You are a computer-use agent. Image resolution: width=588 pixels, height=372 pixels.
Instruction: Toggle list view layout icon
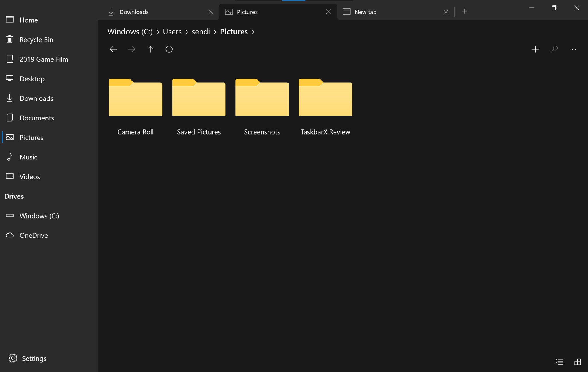[559, 361]
